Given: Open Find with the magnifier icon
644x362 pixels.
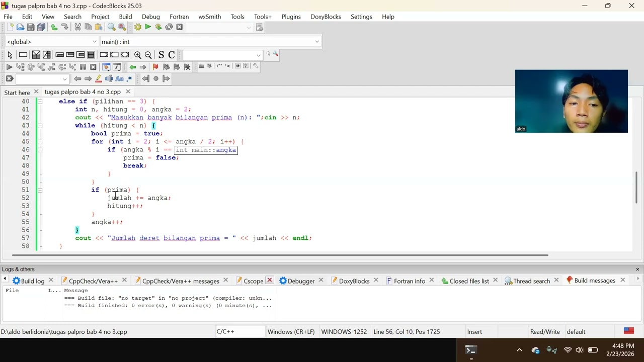Looking at the screenshot, I should click(x=111, y=27).
